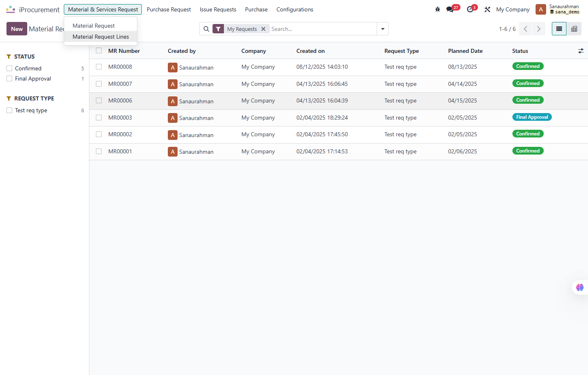
Task: Enable the Final Approval status filter
Action: coord(9,78)
